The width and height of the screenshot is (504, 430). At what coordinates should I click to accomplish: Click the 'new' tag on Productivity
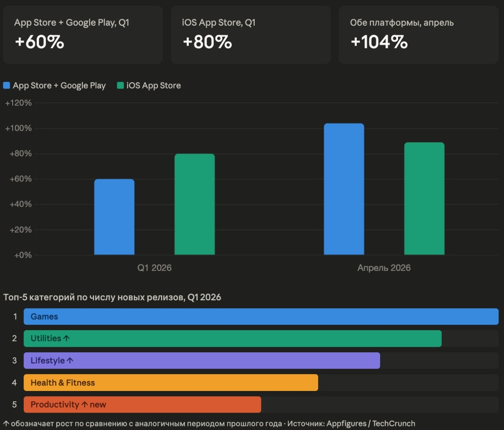(98, 405)
